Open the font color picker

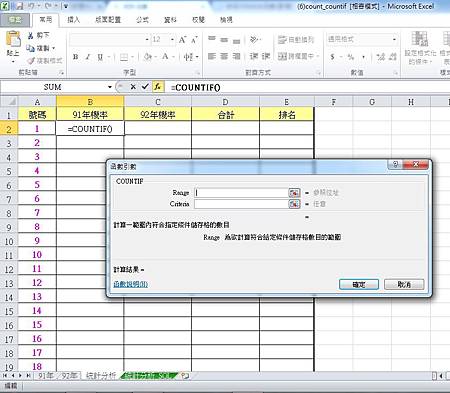tap(168, 57)
